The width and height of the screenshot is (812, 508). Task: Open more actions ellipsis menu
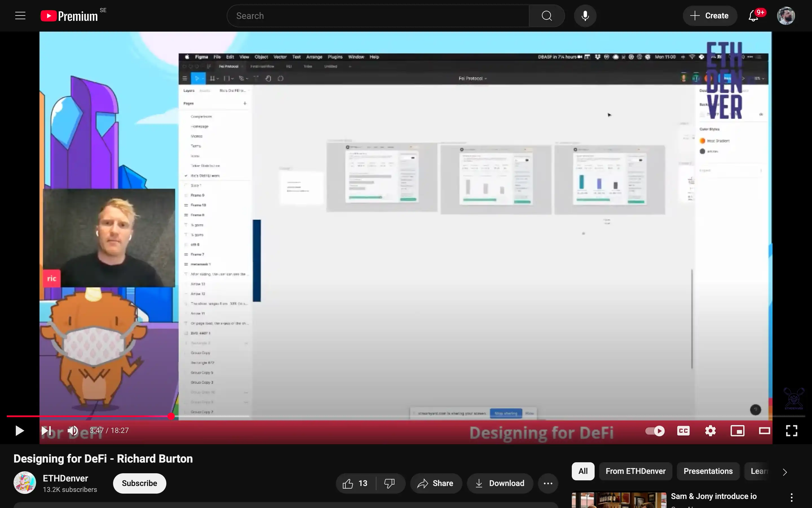pos(548,483)
